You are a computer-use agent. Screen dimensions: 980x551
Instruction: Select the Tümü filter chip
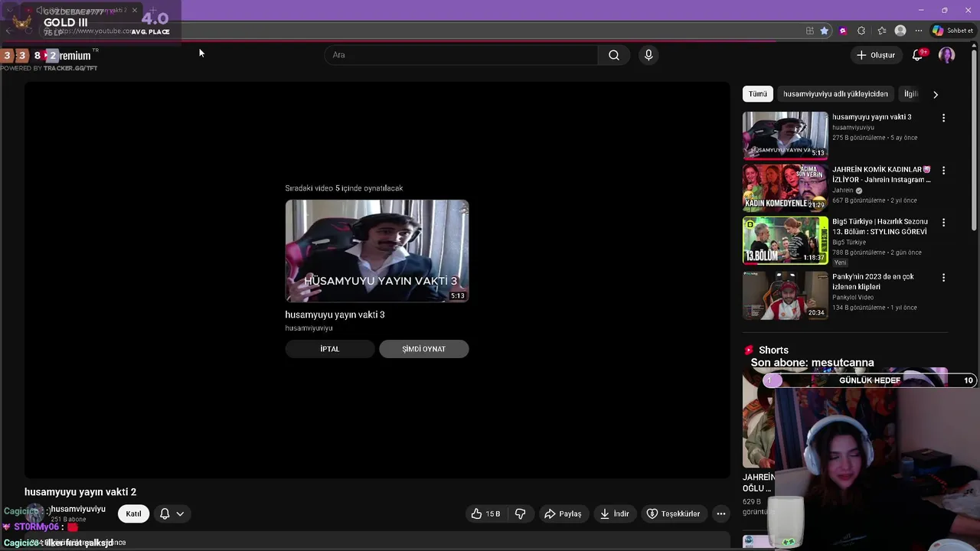click(758, 94)
